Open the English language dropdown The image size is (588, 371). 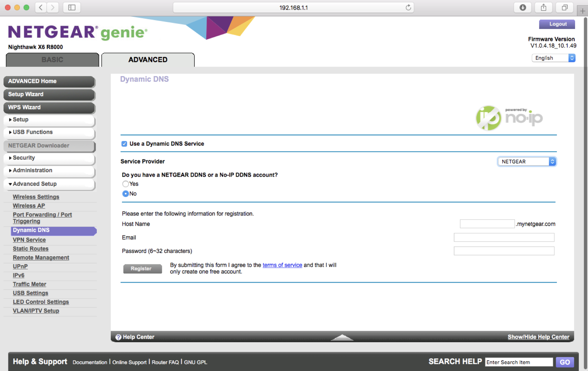click(x=553, y=58)
